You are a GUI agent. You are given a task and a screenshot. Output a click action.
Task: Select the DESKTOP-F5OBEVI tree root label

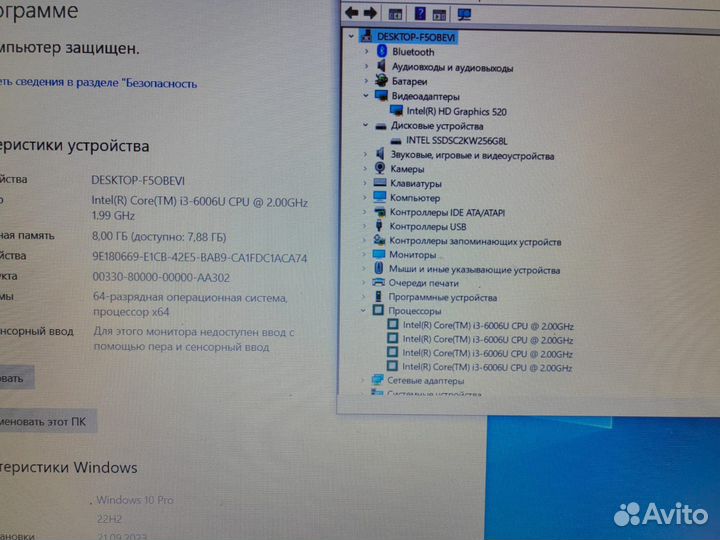coord(416,37)
